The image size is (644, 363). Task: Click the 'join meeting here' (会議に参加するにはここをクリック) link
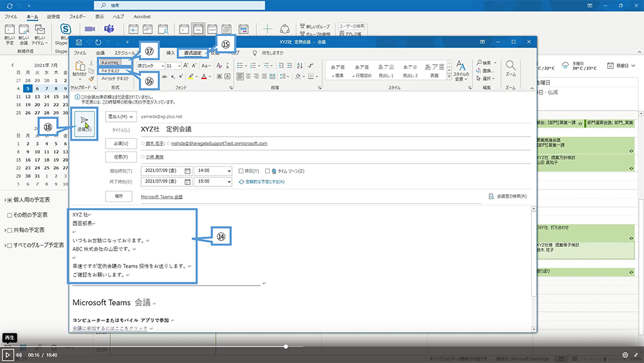[x=109, y=328]
